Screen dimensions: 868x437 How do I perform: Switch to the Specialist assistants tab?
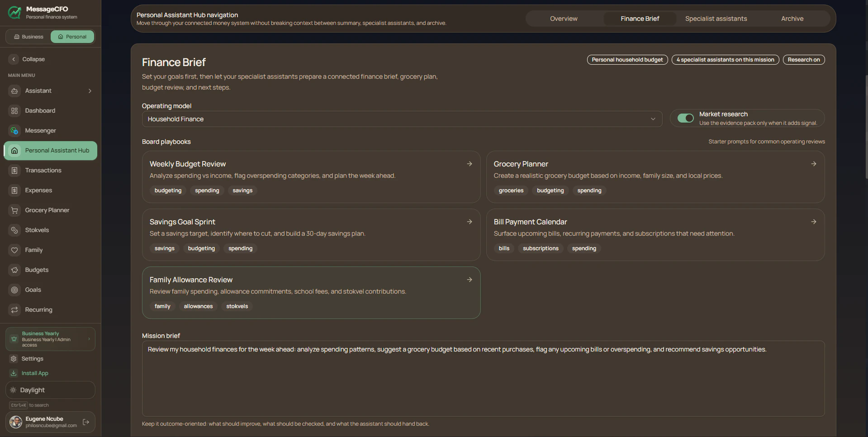tap(716, 19)
